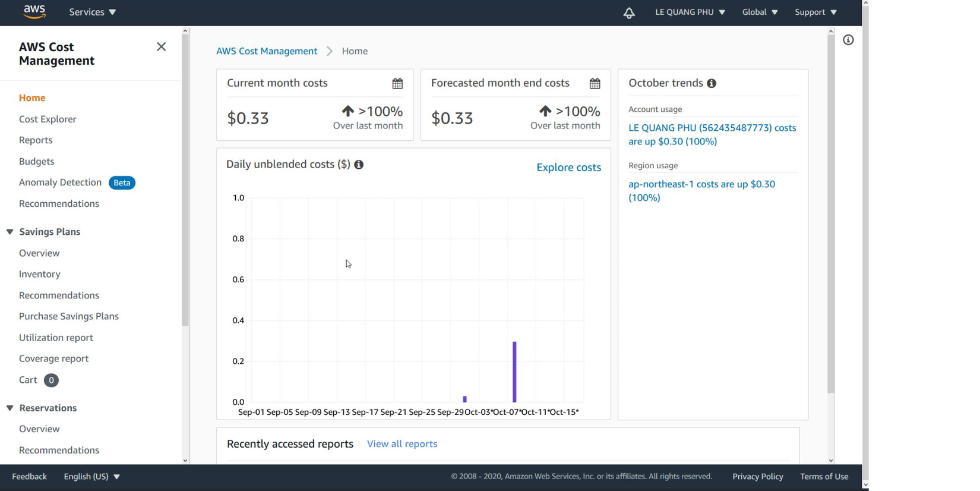The height and width of the screenshot is (491, 980).
Task: Open the Global region dropdown
Action: click(760, 12)
